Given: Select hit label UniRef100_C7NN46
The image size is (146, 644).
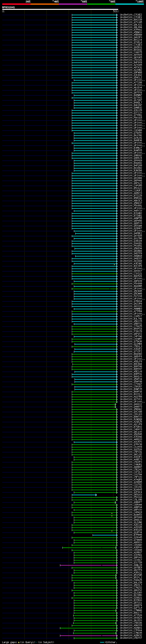Looking at the screenshot, I should [131, 610].
